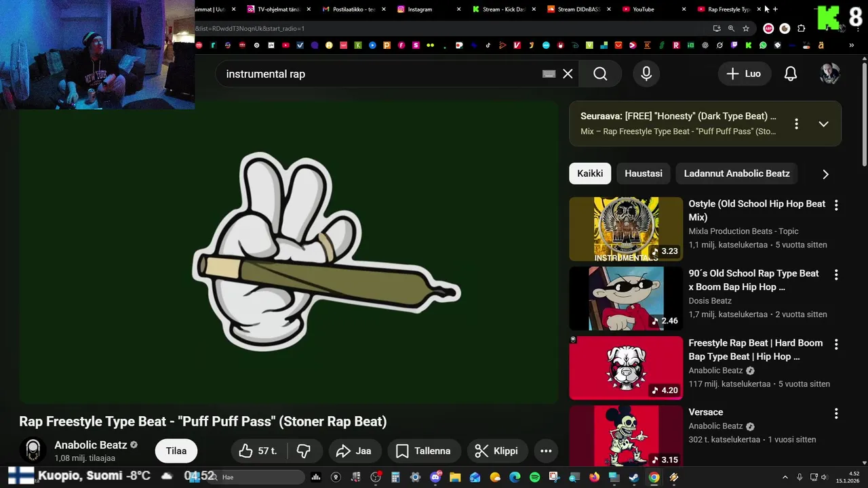Open the Versace video thumbnail

pos(626,436)
